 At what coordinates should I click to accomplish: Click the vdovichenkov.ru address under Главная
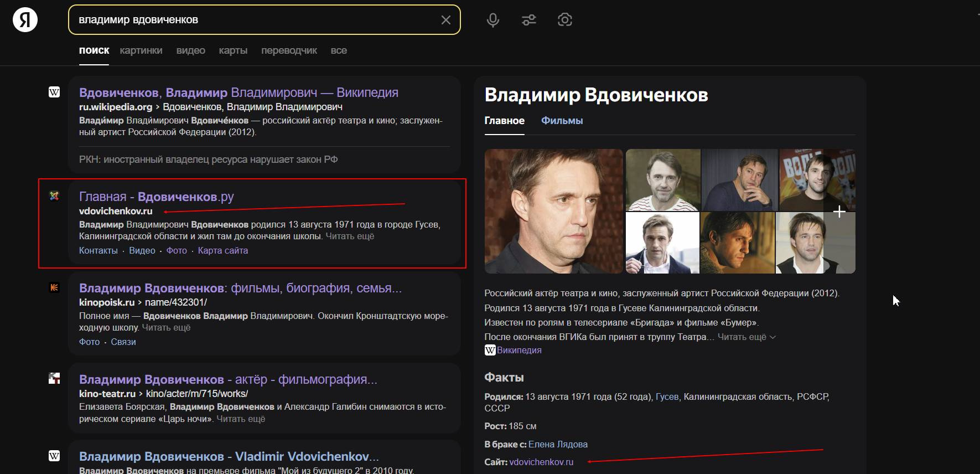point(116,211)
